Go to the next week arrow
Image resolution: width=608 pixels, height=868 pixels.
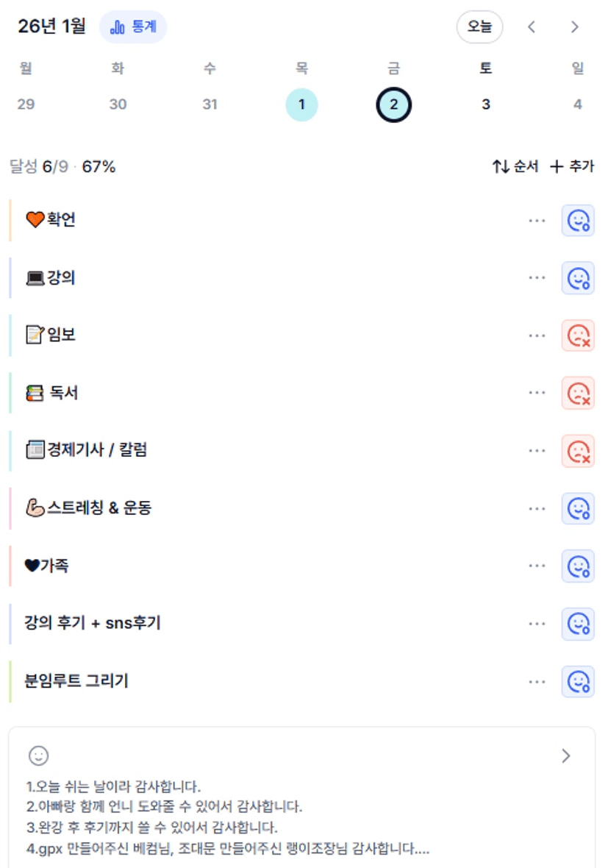(575, 27)
